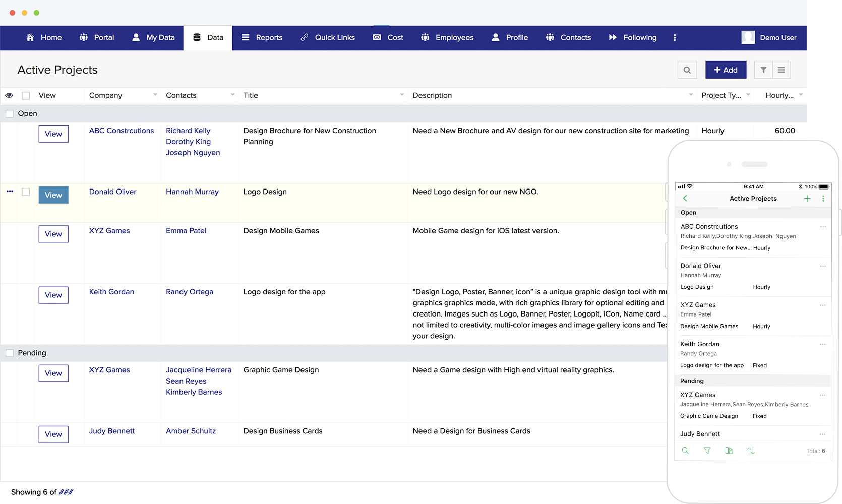Switch to the Reports tab
The width and height of the screenshot is (842, 504).
(x=262, y=38)
